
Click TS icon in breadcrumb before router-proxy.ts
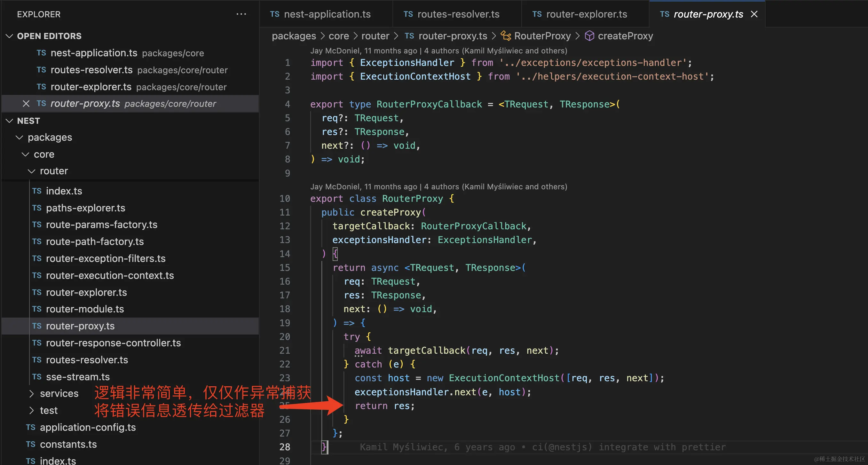409,36
